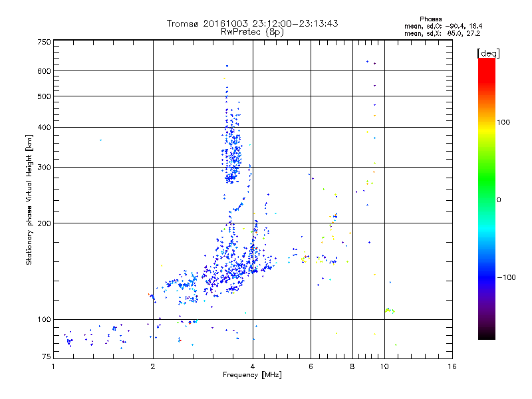Select the "mean, sd,X: 85.0, 27.2" line
This screenshot has height=399, width=532.
click(x=442, y=33)
